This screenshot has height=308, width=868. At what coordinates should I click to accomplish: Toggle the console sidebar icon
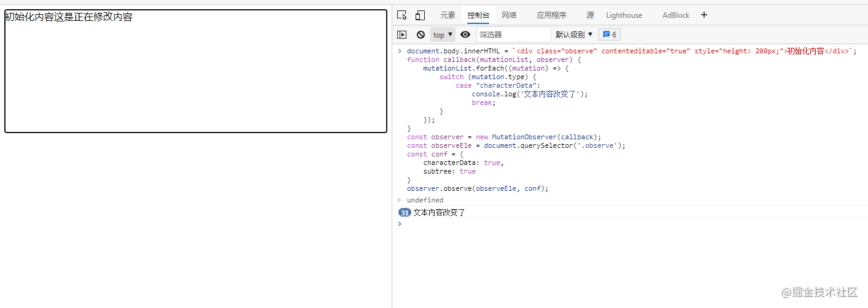coord(402,35)
